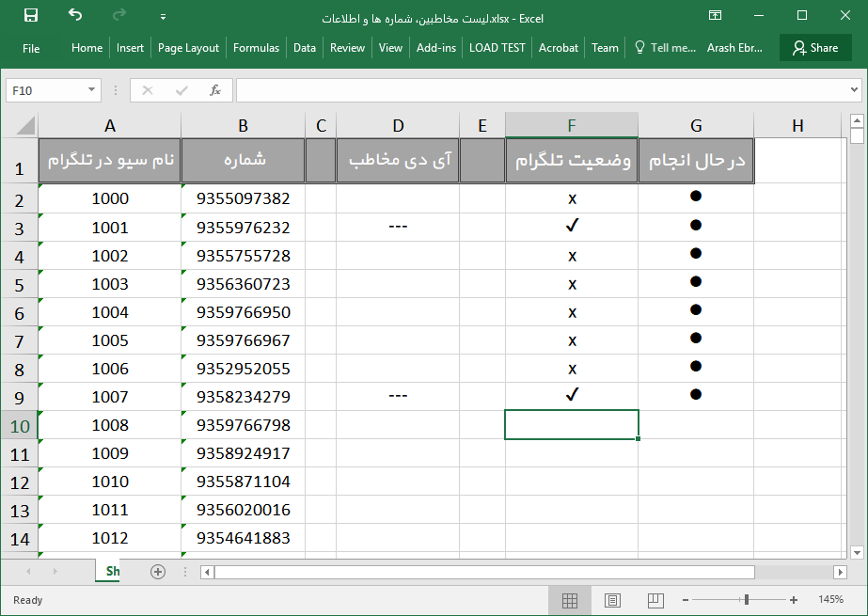Screen dimensions: 868x616
Task: Click the horizontal scrollbar left arrow
Action: click(x=208, y=572)
